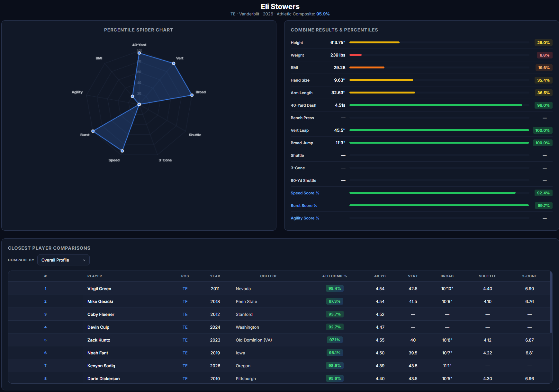
Task: Select Virgil Green in comparisons table
Action: 99,289
